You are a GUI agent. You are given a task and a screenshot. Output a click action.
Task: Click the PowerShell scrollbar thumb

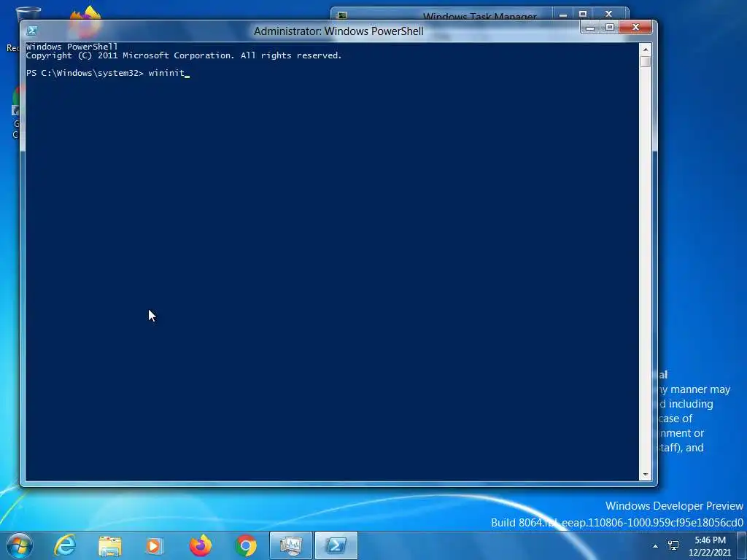point(646,61)
